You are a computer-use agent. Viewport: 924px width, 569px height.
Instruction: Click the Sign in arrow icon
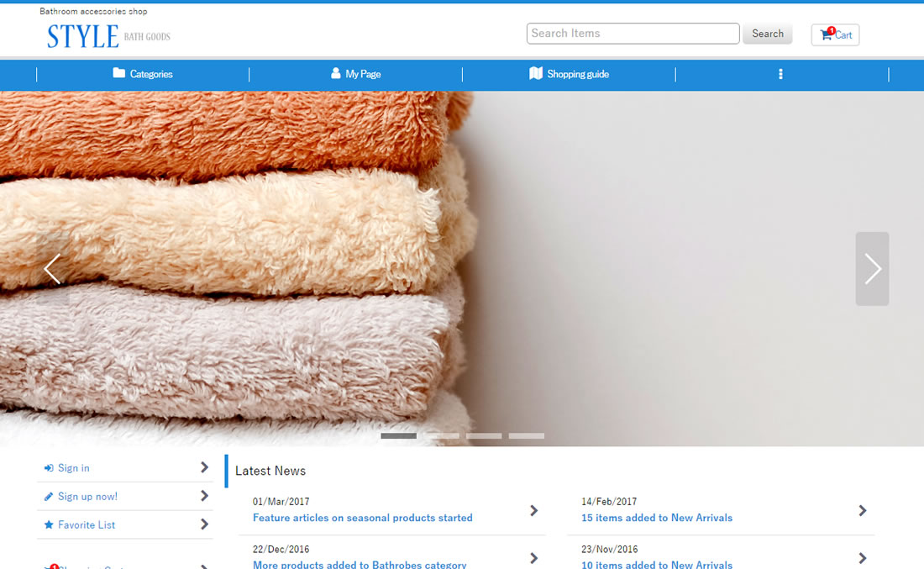pos(49,468)
